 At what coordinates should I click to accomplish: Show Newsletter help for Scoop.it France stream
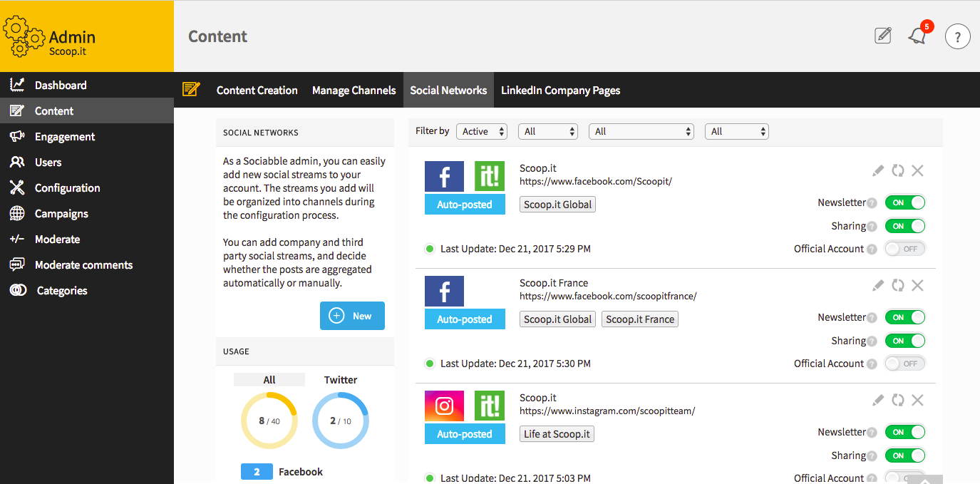872,318
